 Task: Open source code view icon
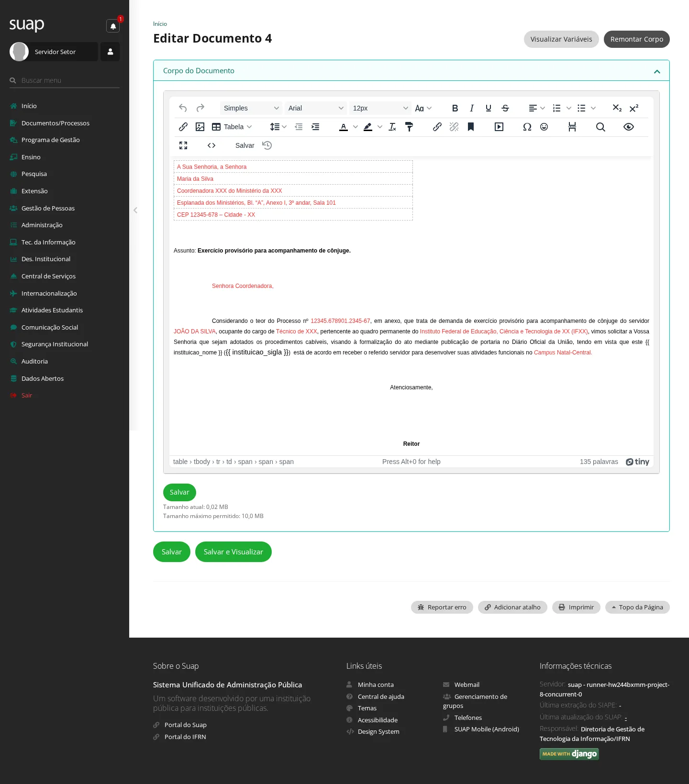(x=211, y=145)
